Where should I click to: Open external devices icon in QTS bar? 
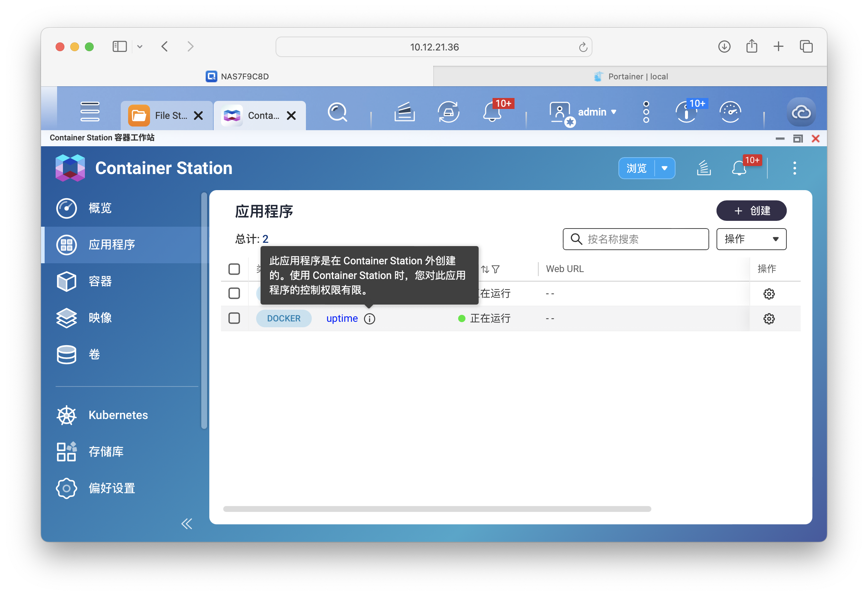tap(448, 112)
